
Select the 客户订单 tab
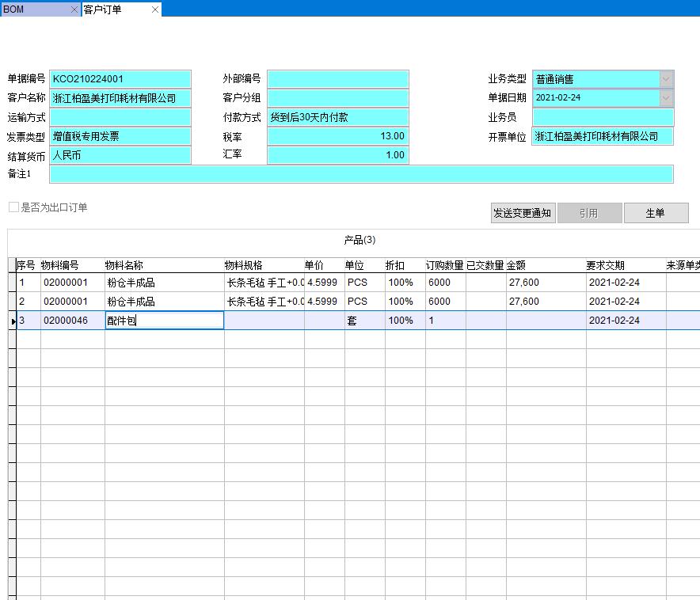pos(103,9)
